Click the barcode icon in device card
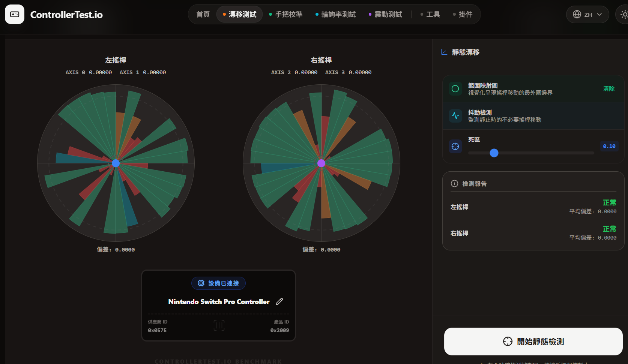 [x=219, y=325]
